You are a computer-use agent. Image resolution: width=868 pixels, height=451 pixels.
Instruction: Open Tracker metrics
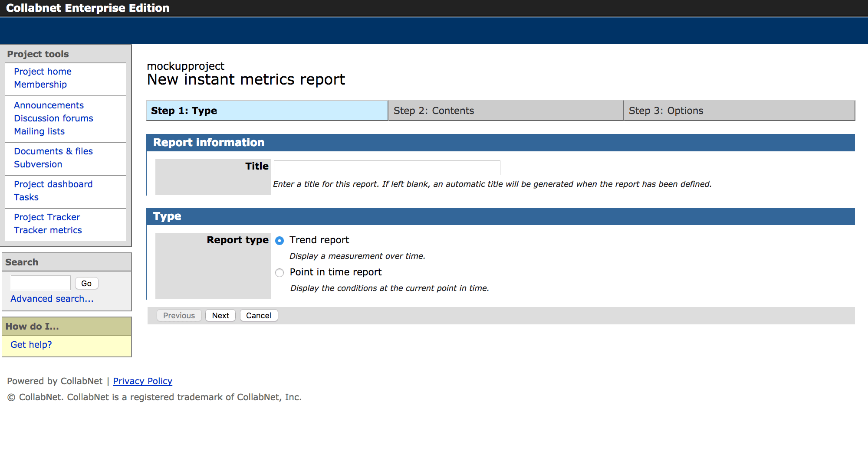48,230
